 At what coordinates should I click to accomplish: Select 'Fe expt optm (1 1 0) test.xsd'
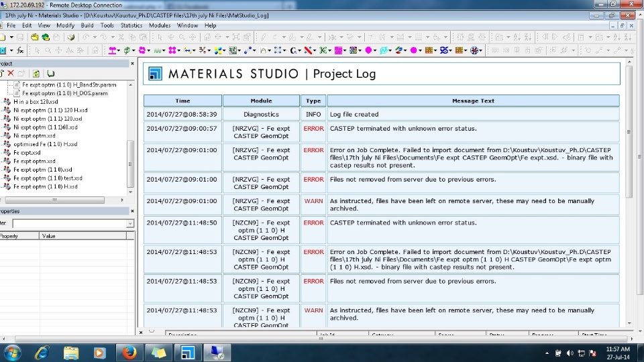[x=48, y=178]
